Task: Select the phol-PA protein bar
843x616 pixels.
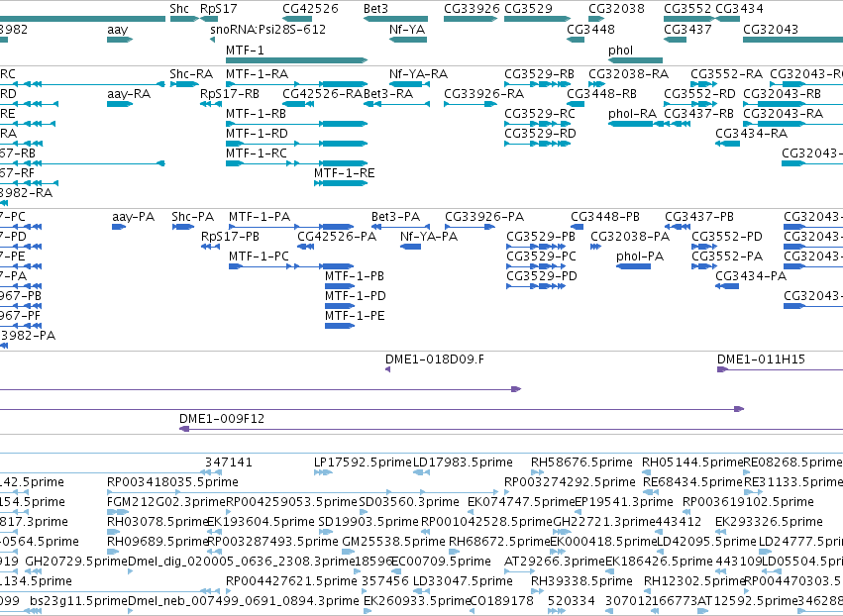Action: [633, 266]
